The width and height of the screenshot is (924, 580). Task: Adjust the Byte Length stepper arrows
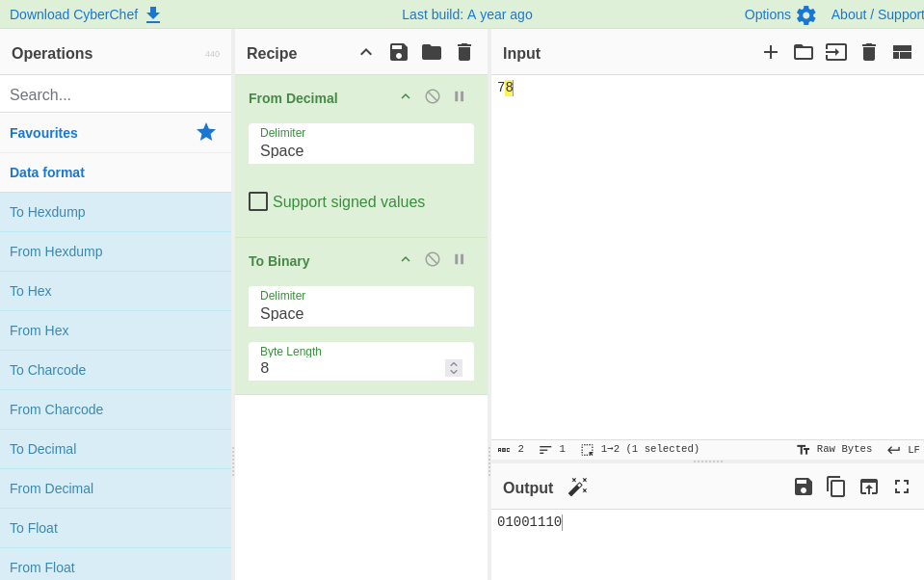[454, 368]
